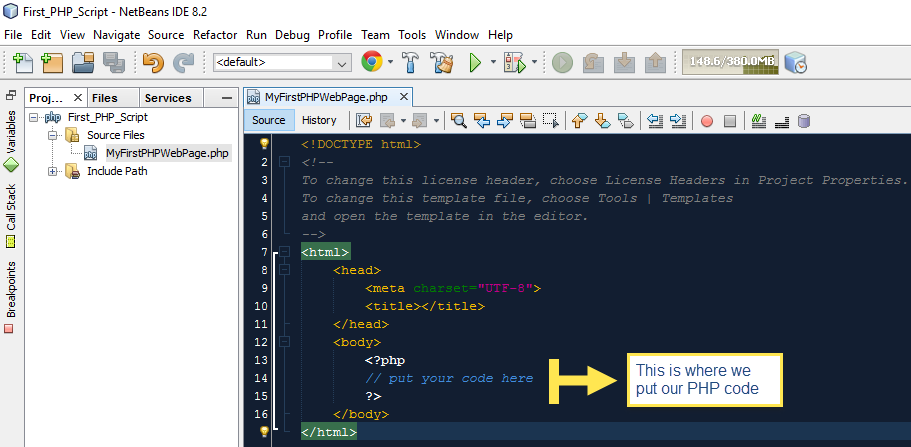The height and width of the screenshot is (447, 911).
Task: Click the Undo arrow icon
Action: click(x=153, y=63)
